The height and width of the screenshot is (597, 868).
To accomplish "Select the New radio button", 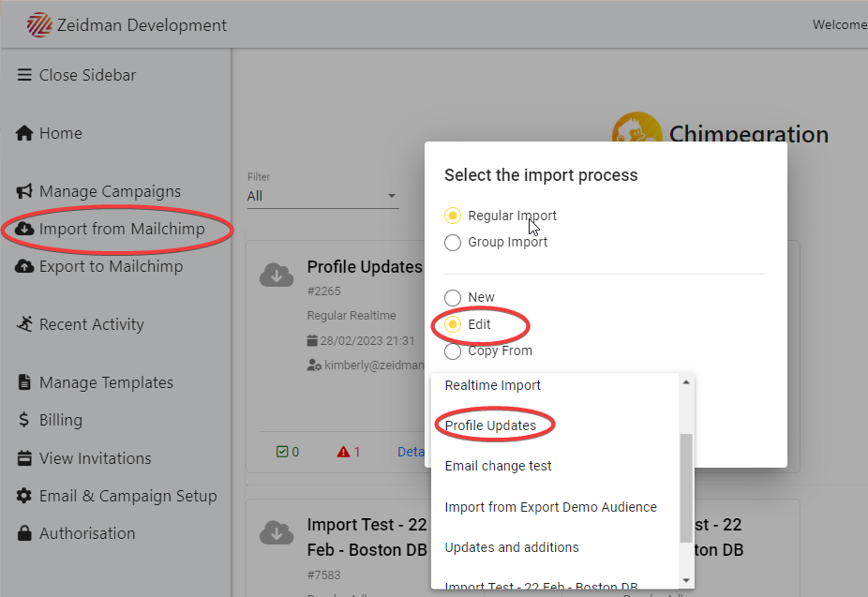I will [x=453, y=298].
